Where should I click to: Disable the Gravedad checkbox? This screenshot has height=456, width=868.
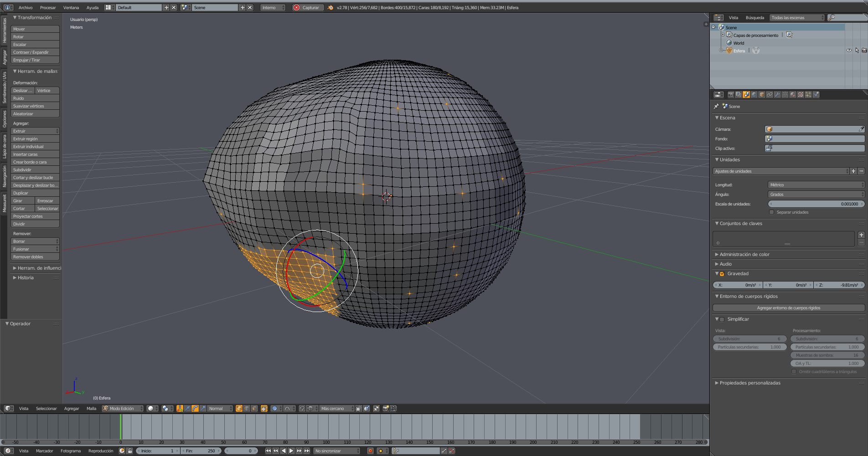click(722, 274)
